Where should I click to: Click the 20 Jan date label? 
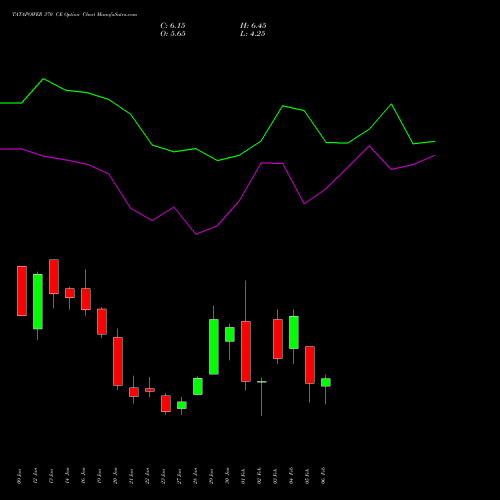click(116, 476)
